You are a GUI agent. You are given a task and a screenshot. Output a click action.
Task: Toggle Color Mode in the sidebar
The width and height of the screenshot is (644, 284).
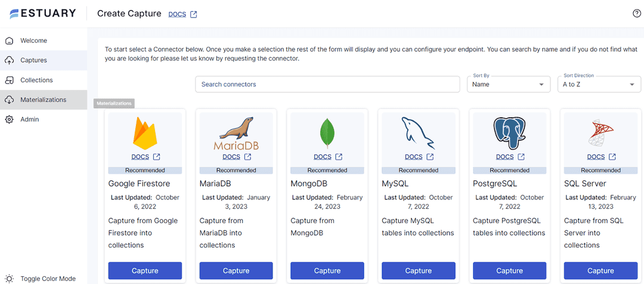[44, 279]
